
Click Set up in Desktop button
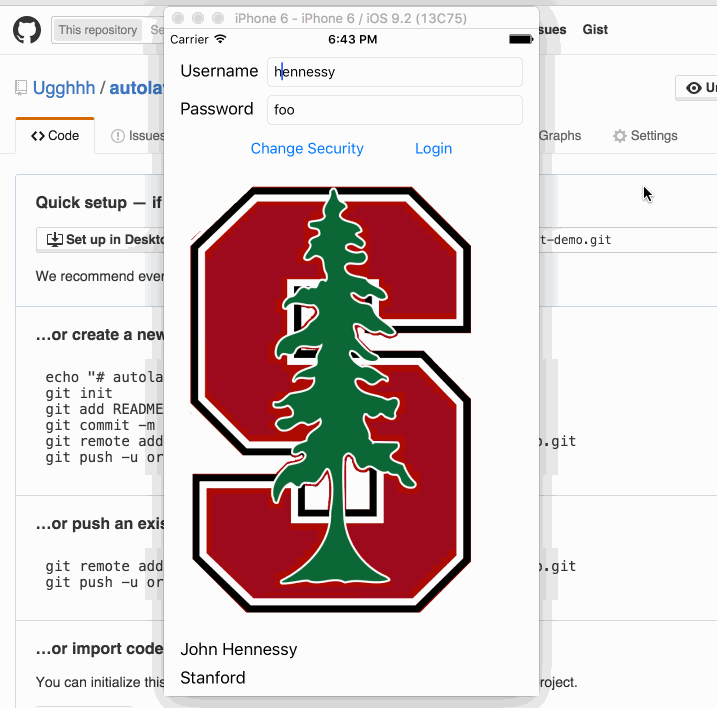(x=101, y=240)
